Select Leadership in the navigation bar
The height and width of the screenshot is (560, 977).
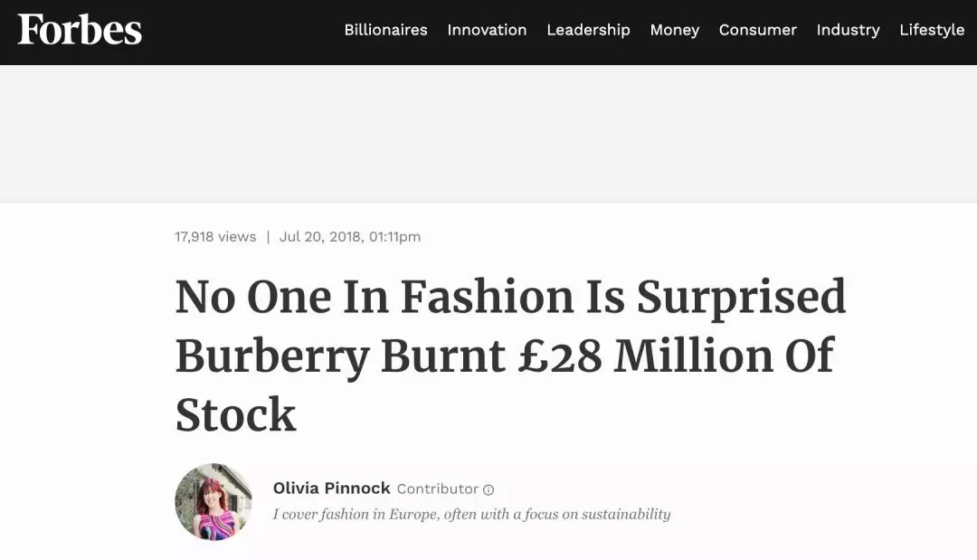pyautogui.click(x=588, y=30)
